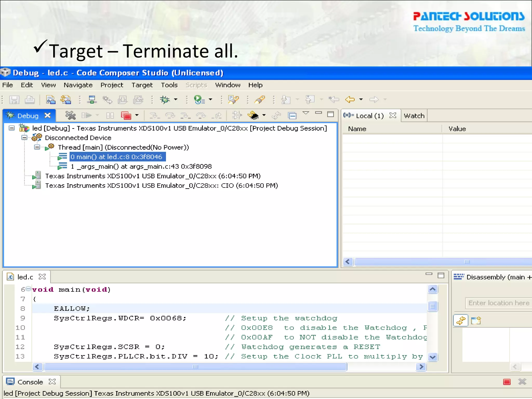Click the flashlight Search icon
Image resolution: width=532 pixels, height=399 pixels.
tap(260, 100)
